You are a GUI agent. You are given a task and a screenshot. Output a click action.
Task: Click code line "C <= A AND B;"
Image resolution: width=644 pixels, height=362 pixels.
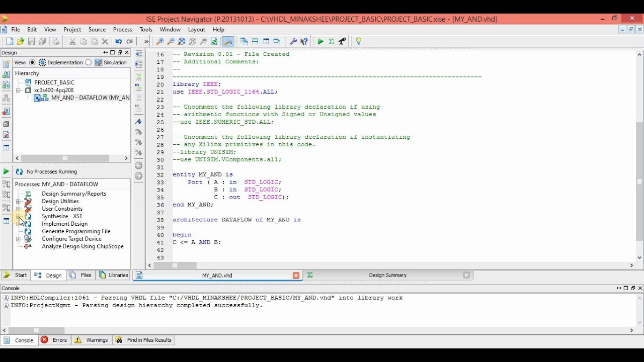pyautogui.click(x=197, y=242)
